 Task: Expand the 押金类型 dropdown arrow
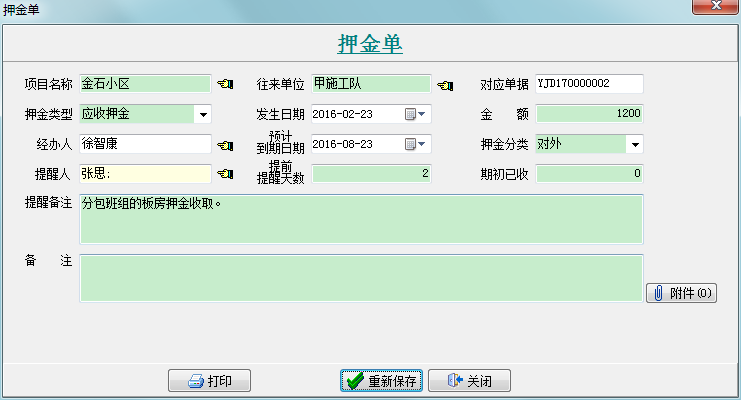203,114
